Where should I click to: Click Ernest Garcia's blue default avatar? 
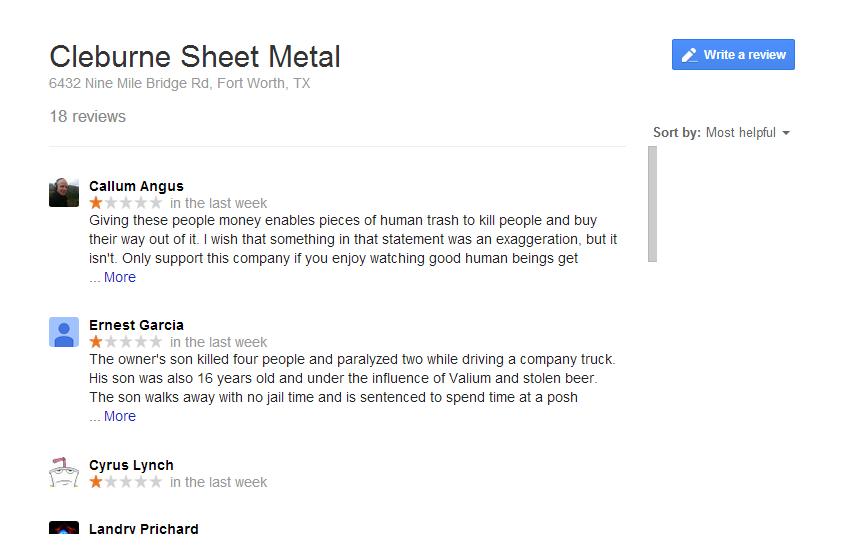[64, 332]
